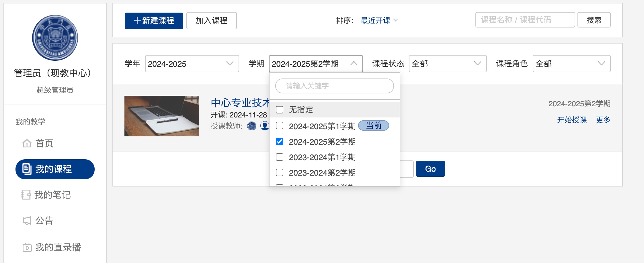Screen dimensions: 644x263
Task: Check the 无指定 semester option
Action: click(x=280, y=110)
